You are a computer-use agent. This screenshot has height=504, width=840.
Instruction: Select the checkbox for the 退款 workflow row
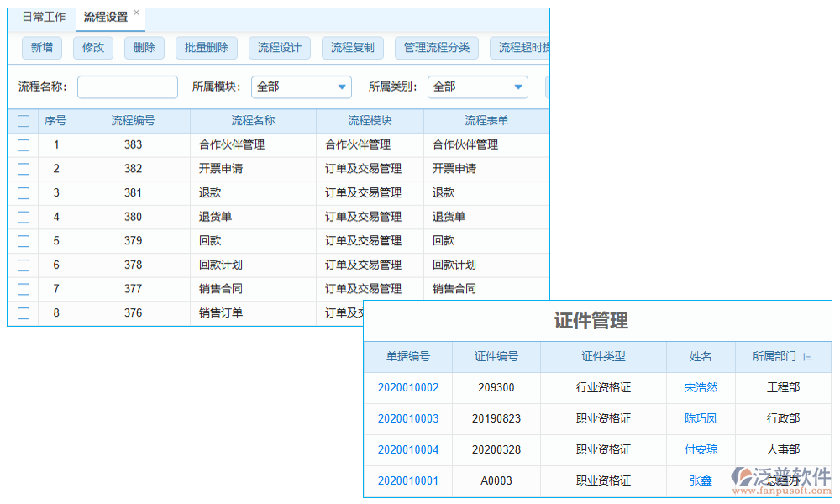(x=23, y=192)
